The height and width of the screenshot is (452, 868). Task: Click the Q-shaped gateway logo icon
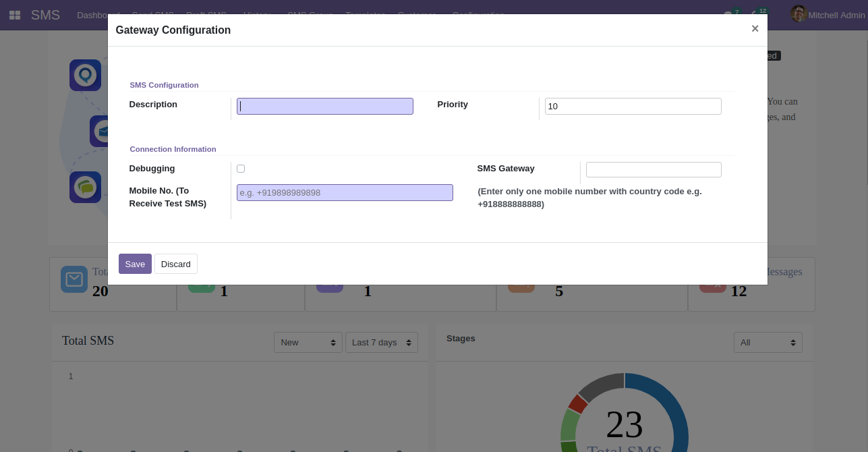tap(85, 75)
